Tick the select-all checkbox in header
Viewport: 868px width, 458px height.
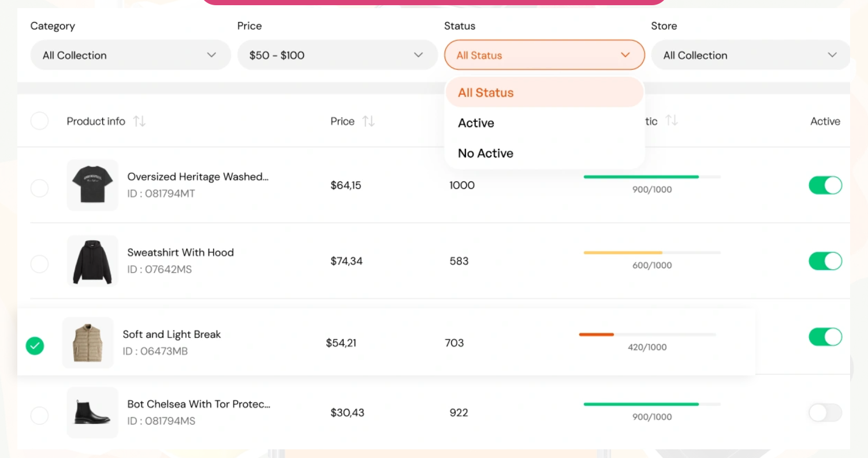39,121
